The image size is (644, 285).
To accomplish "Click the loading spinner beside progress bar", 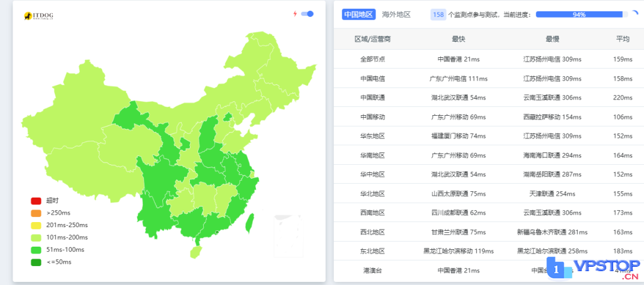I will [634, 14].
